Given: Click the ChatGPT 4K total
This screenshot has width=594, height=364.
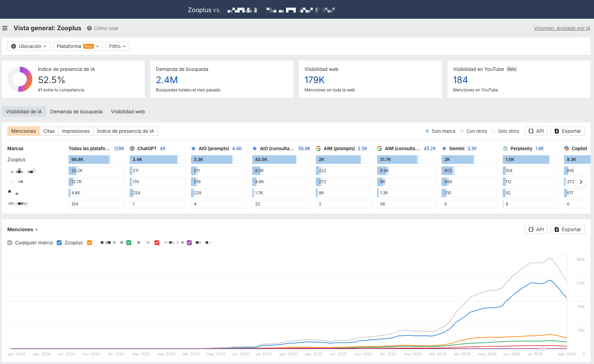Looking at the screenshot, I should click(x=163, y=148).
